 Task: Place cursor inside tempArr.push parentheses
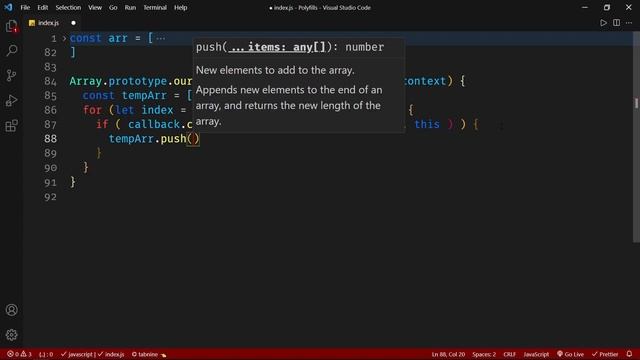coord(193,139)
